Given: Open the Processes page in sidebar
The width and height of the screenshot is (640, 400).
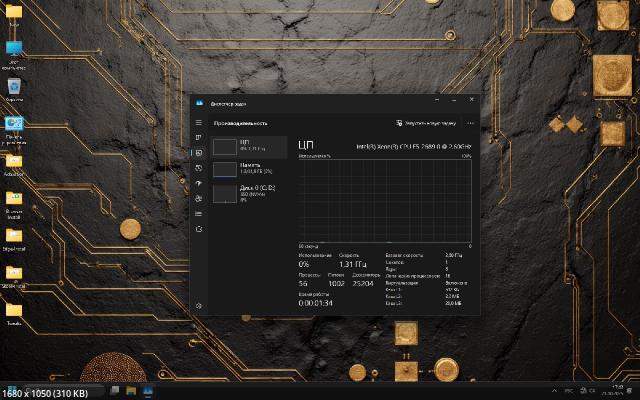Looking at the screenshot, I should (199, 136).
